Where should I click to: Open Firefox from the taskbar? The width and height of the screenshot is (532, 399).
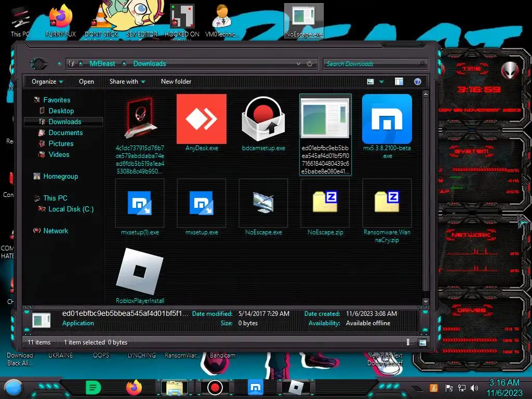pyautogui.click(x=134, y=387)
